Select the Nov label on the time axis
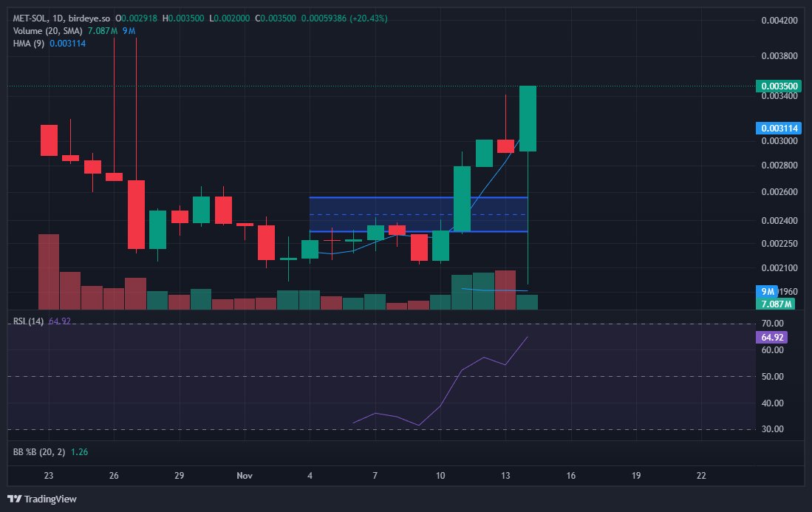 245,476
